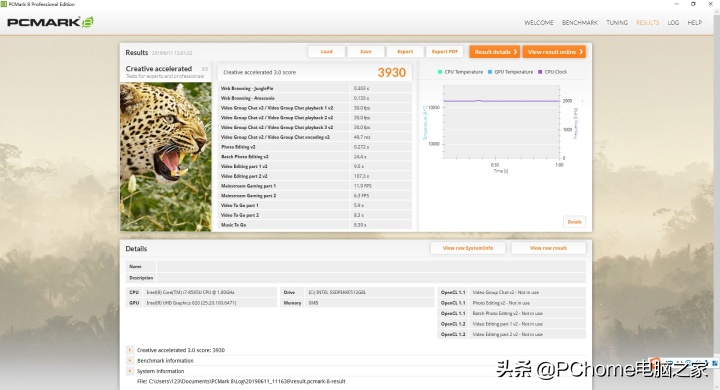The image size is (720, 390).
Task: Open Result details
Action: (495, 52)
